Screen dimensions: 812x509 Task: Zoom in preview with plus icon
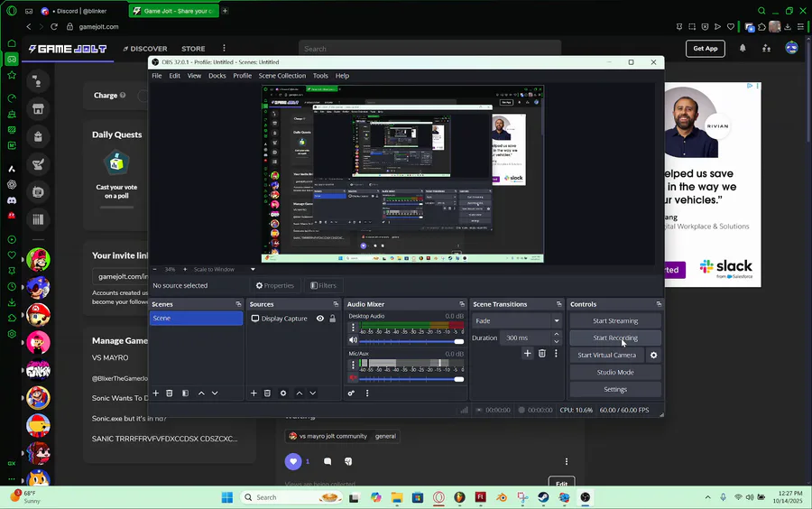[x=185, y=269]
